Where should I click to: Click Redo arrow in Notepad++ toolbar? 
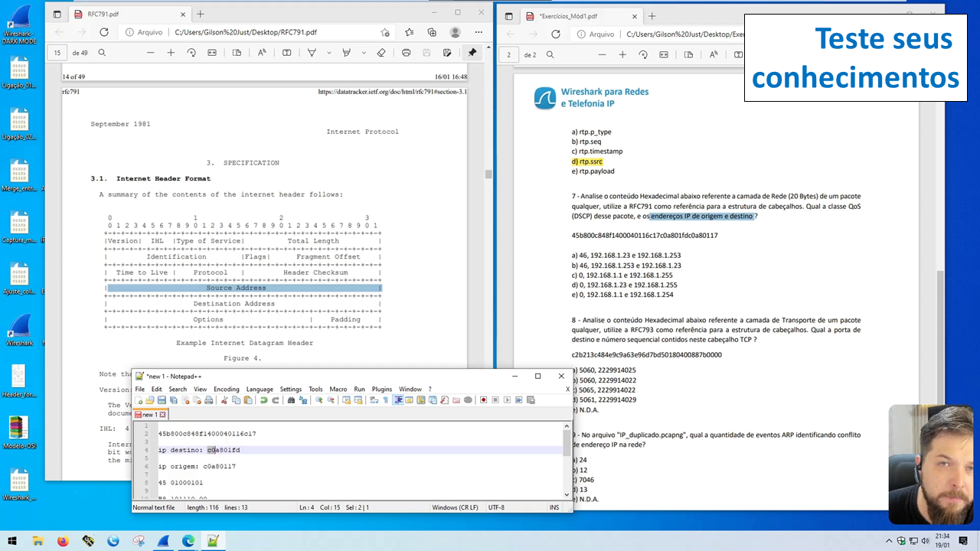pos(276,399)
